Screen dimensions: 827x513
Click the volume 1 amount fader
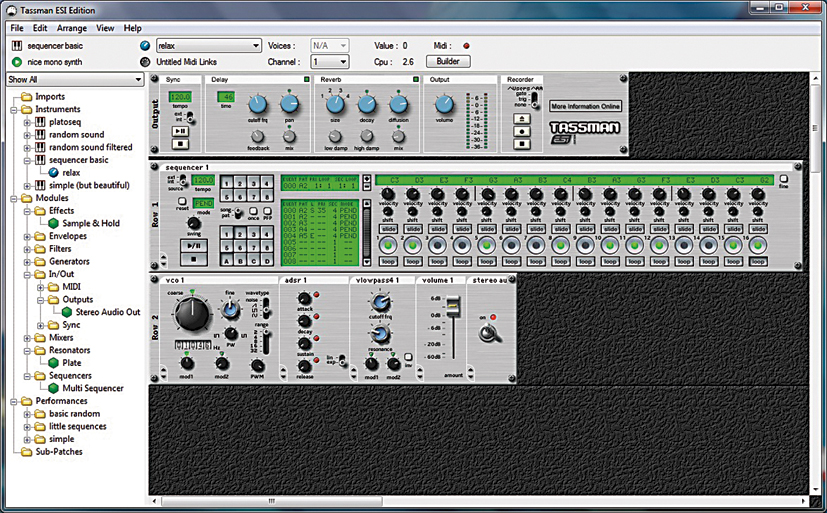(x=453, y=306)
